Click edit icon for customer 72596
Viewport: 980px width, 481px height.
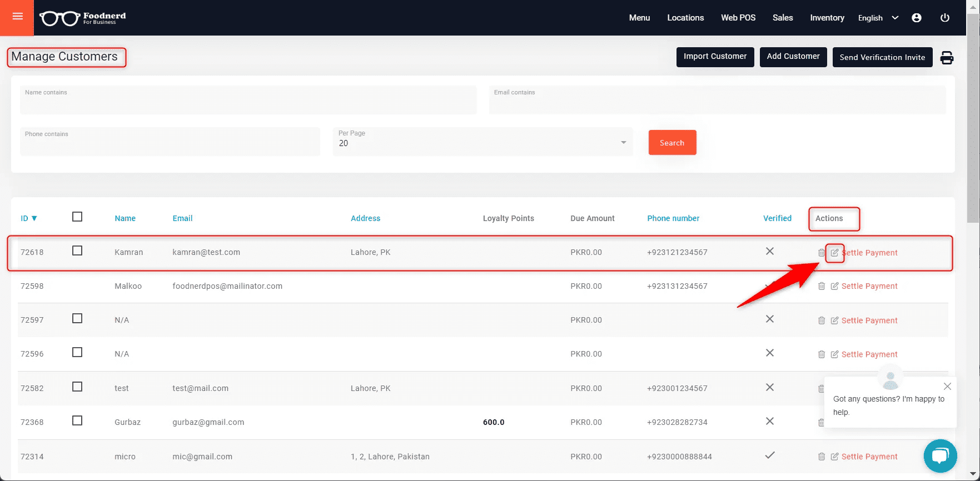coord(834,354)
